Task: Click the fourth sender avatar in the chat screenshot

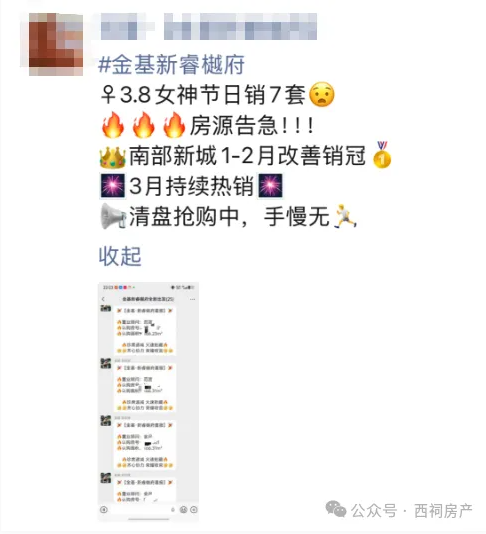Action: (106, 478)
